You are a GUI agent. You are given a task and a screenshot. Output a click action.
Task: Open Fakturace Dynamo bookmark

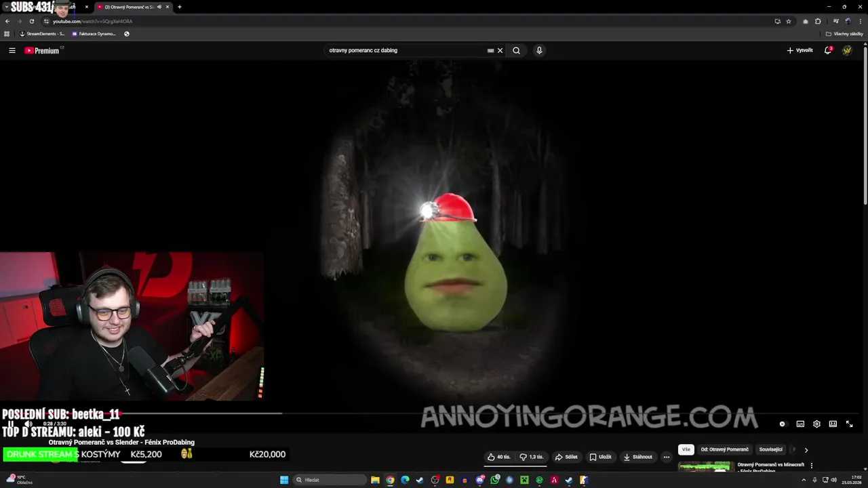pos(94,34)
